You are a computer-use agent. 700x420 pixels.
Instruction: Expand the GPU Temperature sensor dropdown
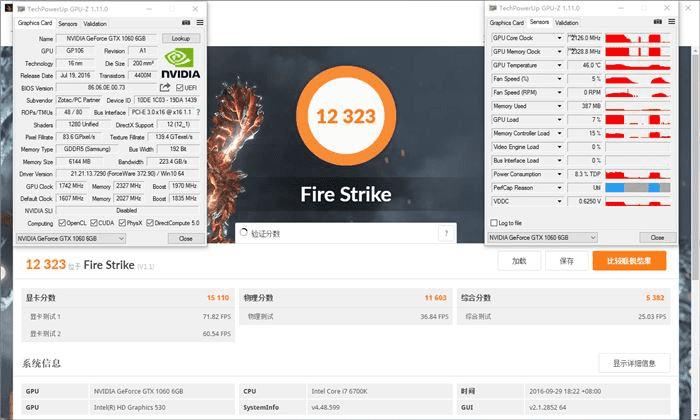(559, 65)
